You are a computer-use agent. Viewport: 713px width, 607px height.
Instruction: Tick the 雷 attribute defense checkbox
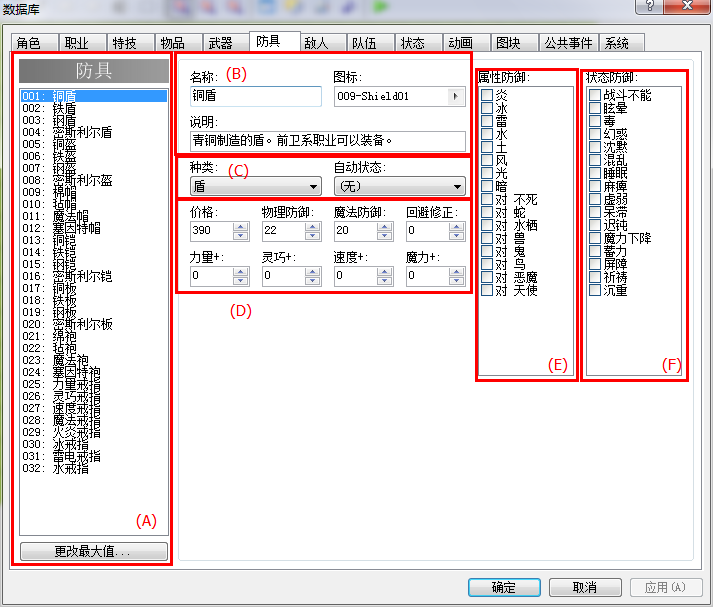(x=487, y=121)
